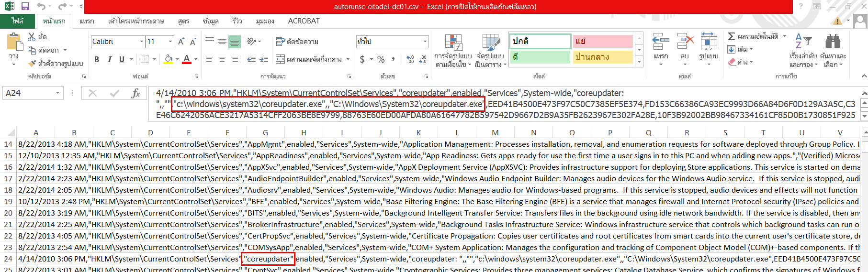This screenshot has width=868, height=272.
Task: Open the Name Box dropdown arrow
Action: (57, 93)
